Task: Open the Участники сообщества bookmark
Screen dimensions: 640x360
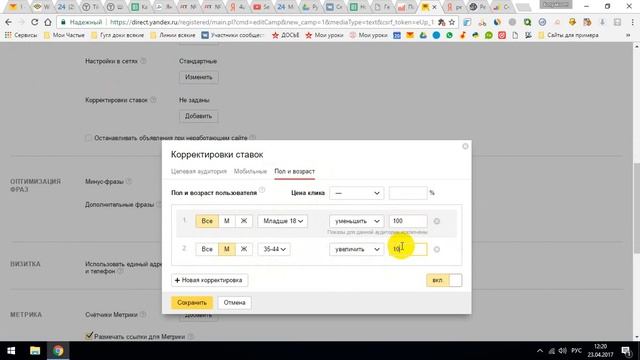Action: click(233, 36)
